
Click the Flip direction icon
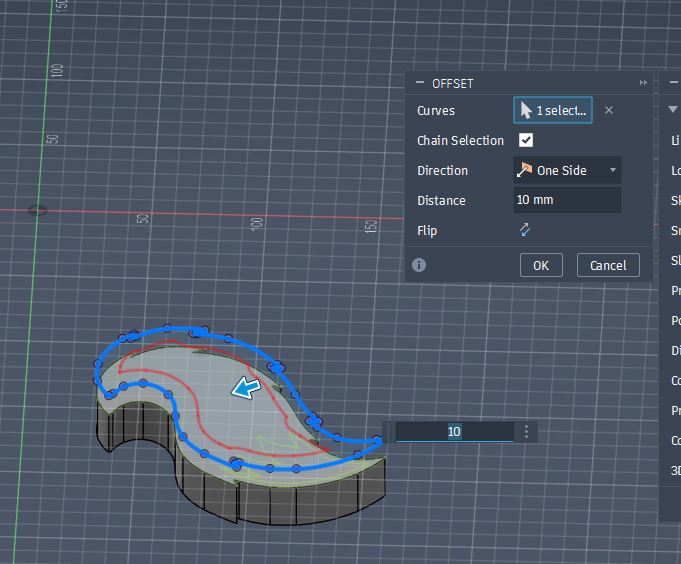525,230
